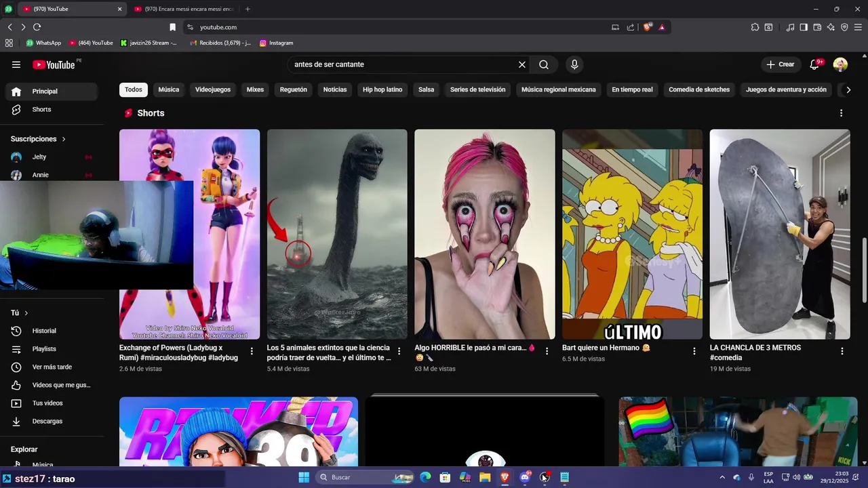The height and width of the screenshot is (488, 868).
Task: Expand the Tú section
Action: [19, 313]
